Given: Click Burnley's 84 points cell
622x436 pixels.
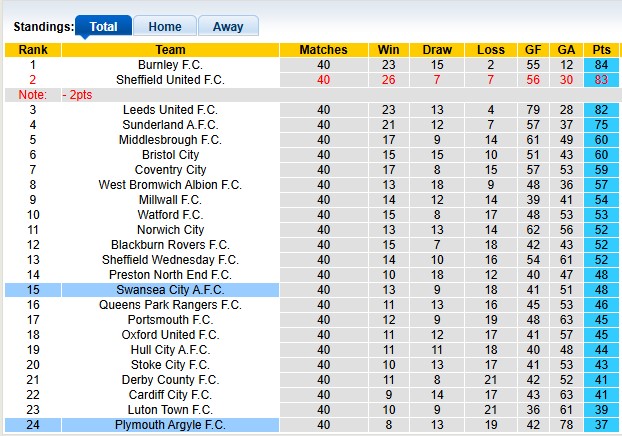Looking at the screenshot, I should click(x=601, y=65).
